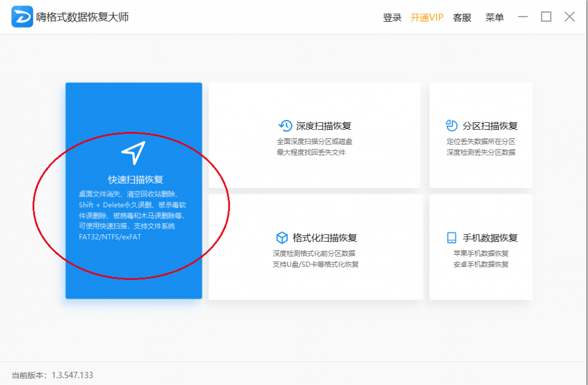The width and height of the screenshot is (588, 385).
Task: Click the partition scan pie icon
Action: coord(451,126)
